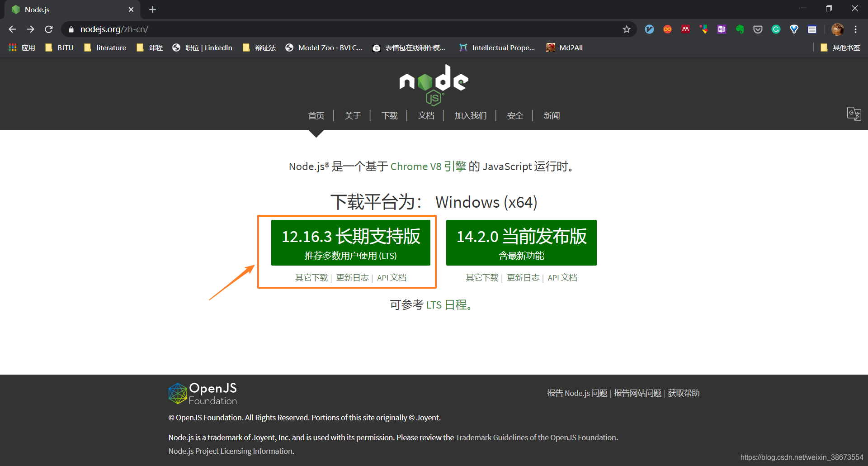Viewport: 868px width, 466px height.
Task: Open the user profile avatar
Action: [837, 29]
